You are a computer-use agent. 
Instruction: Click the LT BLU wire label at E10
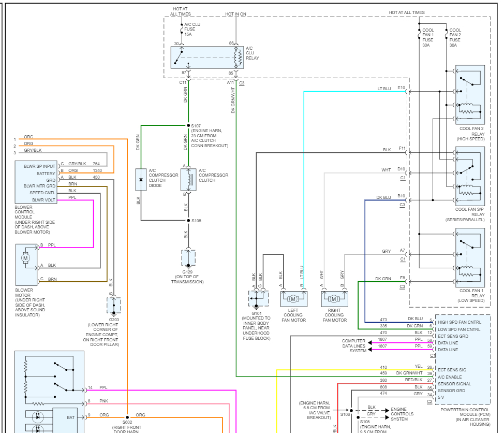384,89
